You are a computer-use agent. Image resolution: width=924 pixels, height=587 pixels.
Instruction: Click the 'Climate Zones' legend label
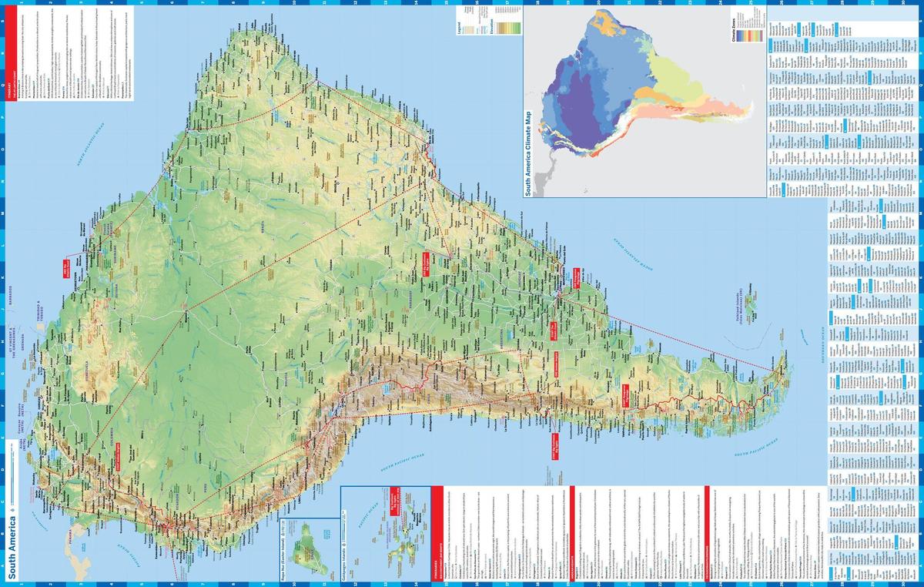coord(734,30)
